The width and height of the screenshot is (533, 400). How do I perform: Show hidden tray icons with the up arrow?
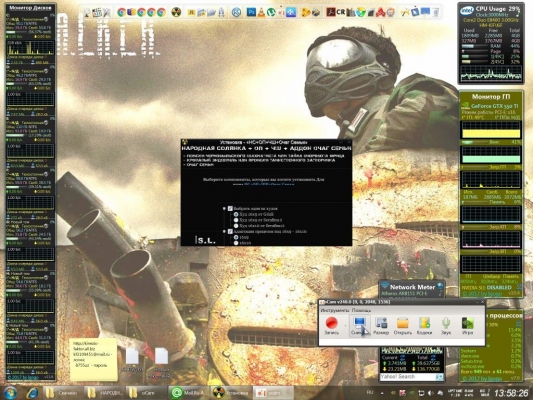pos(382,393)
